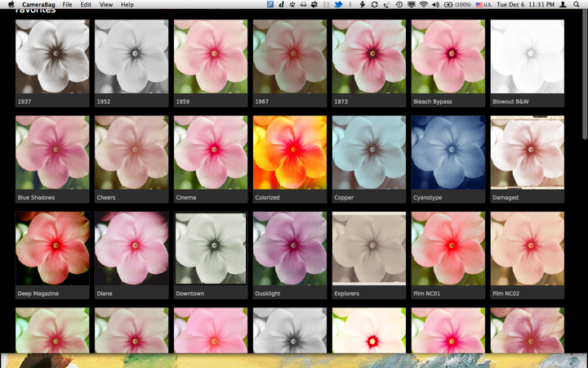Apply the Bleach Bypass filter
This screenshot has height=368, width=588.
click(448, 56)
